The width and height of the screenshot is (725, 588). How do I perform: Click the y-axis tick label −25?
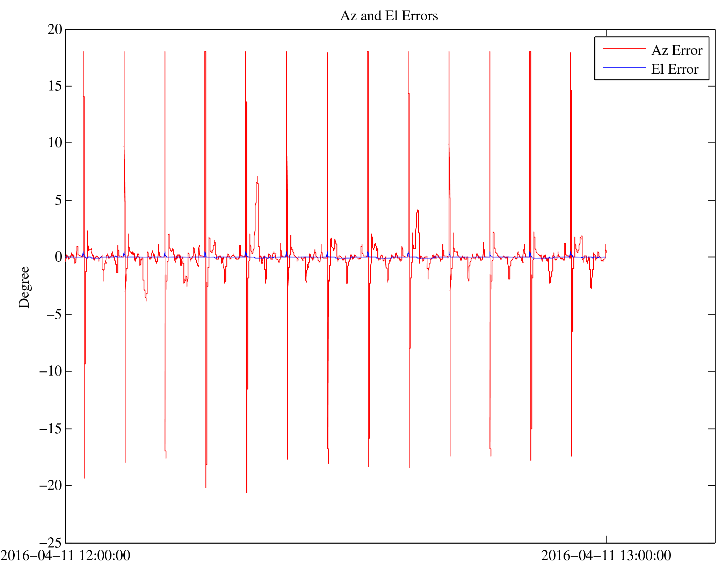coord(51,543)
